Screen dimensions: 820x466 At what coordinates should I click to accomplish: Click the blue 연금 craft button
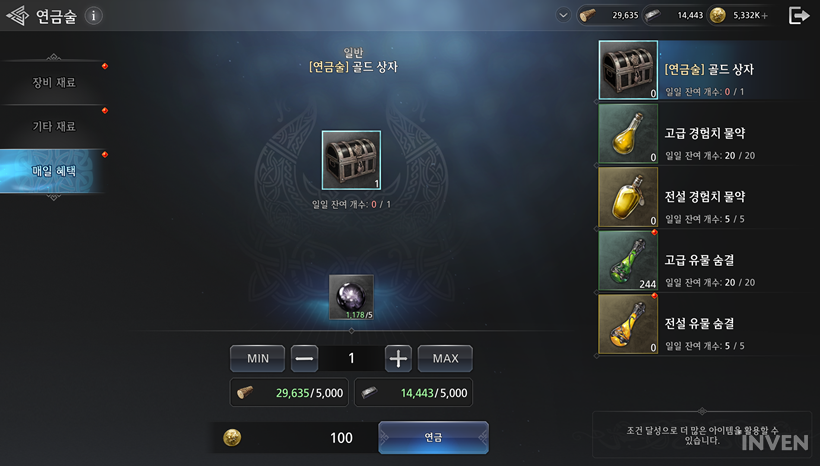(434, 437)
